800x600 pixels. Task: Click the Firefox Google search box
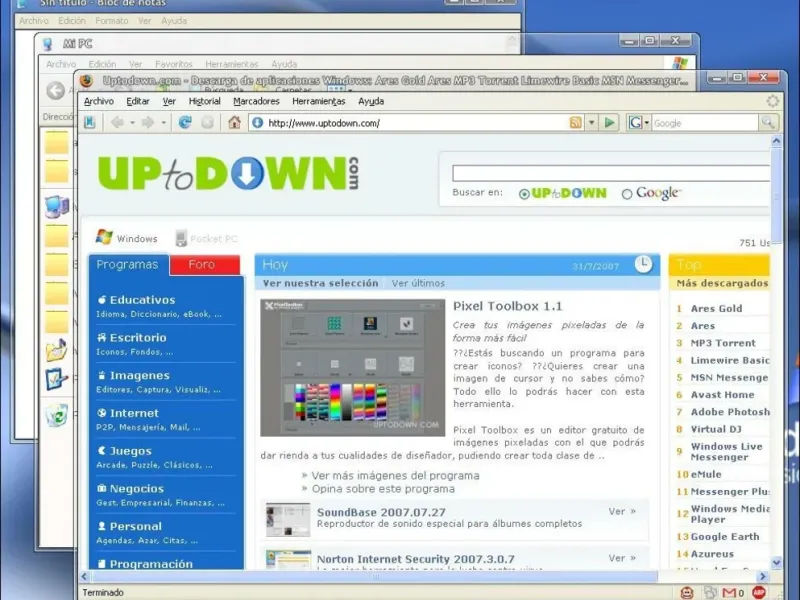(x=705, y=123)
